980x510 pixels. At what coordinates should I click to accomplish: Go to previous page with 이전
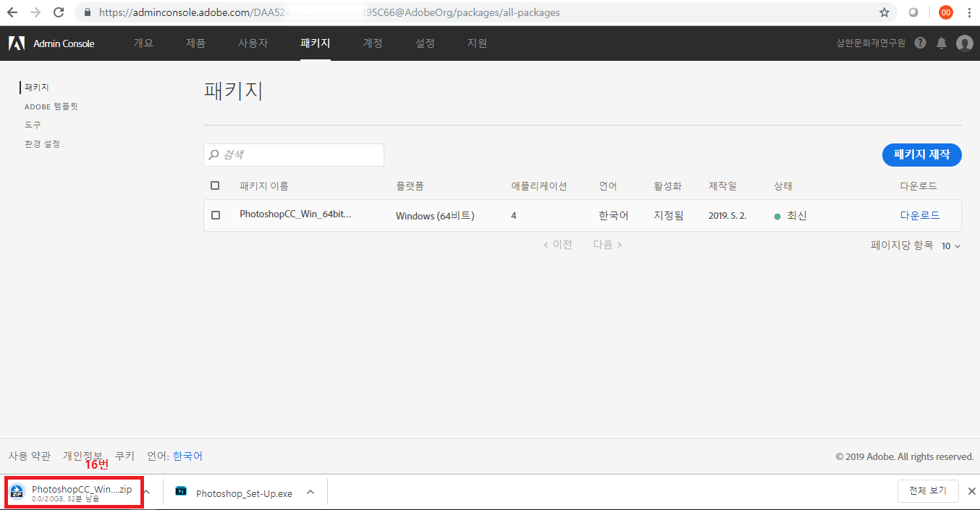(558, 245)
